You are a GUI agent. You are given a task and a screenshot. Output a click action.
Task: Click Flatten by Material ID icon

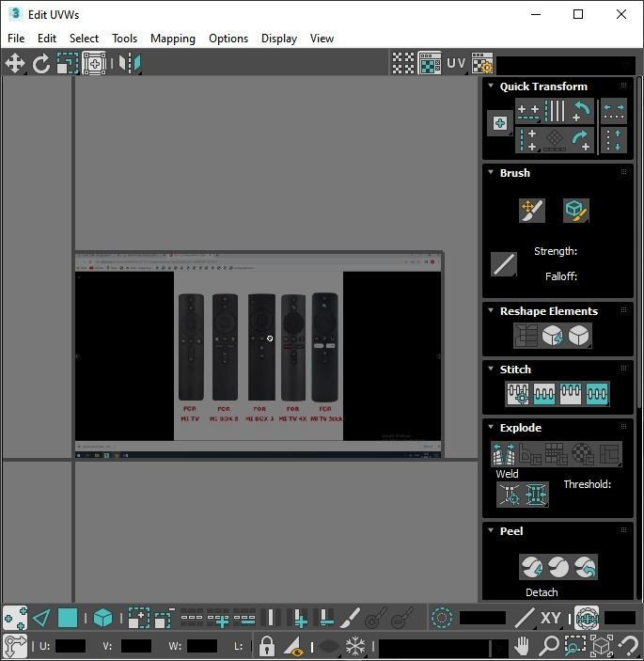583,453
